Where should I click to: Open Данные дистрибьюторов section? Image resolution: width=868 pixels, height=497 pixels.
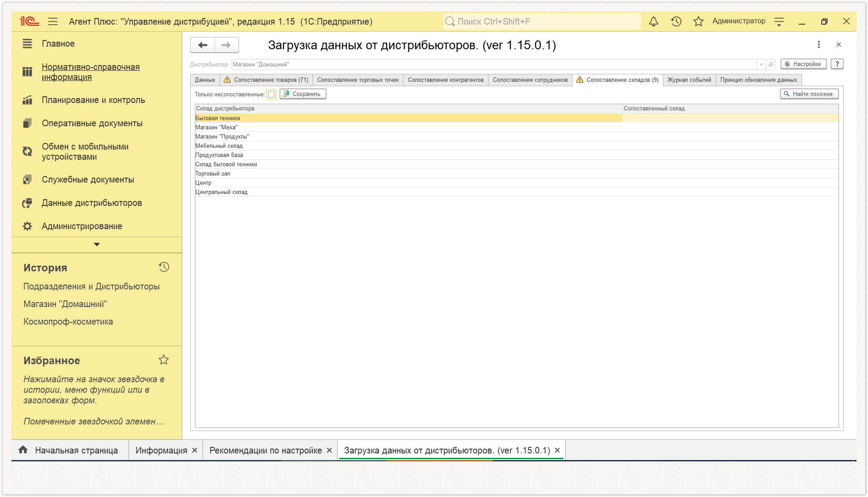[x=92, y=203]
